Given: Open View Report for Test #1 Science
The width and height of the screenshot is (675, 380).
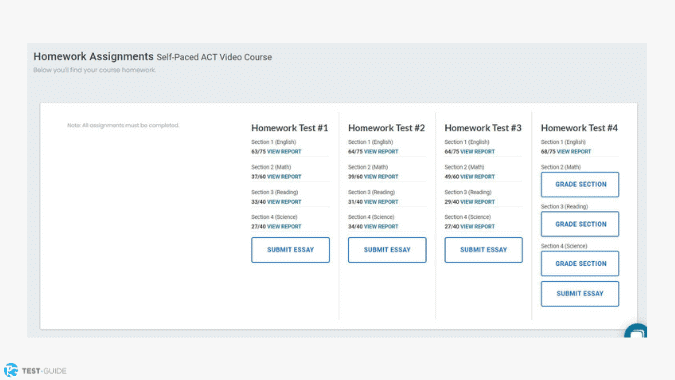Looking at the screenshot, I should 284,226.
